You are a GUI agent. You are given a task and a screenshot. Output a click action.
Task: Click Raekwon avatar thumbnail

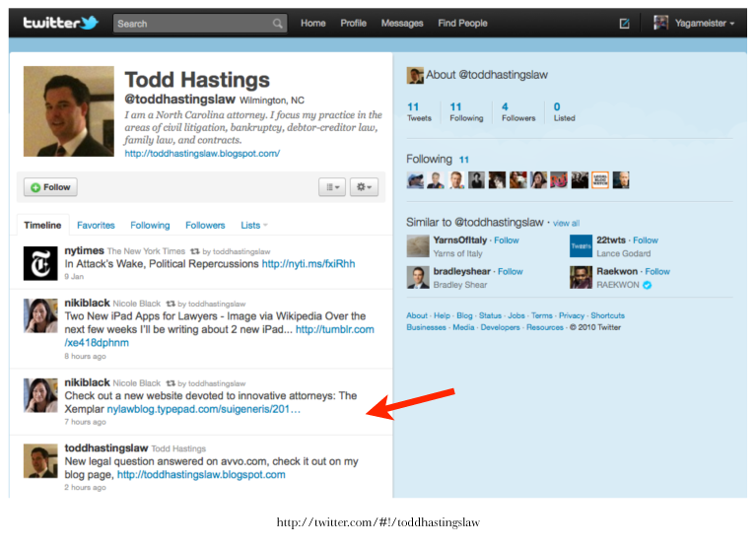tap(581, 278)
